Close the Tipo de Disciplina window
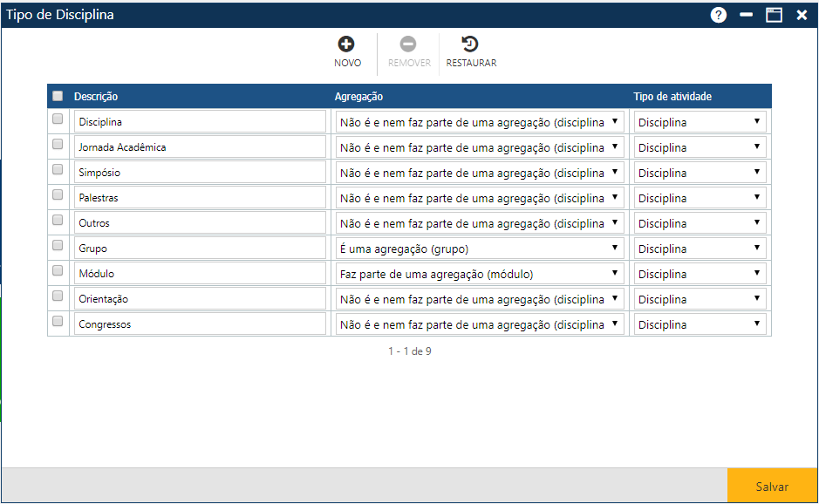Viewport: 819px width, 504px height. (802, 15)
